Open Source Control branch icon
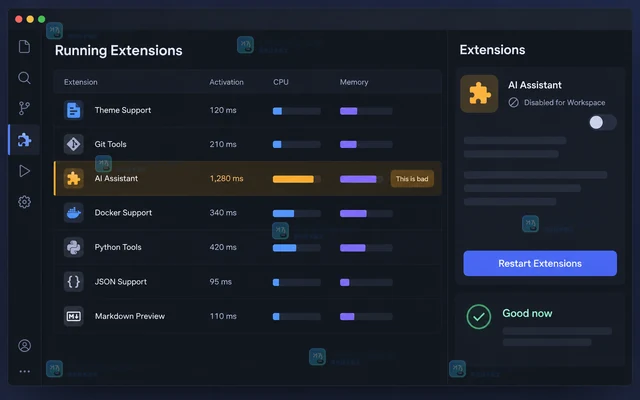 pos(24,108)
